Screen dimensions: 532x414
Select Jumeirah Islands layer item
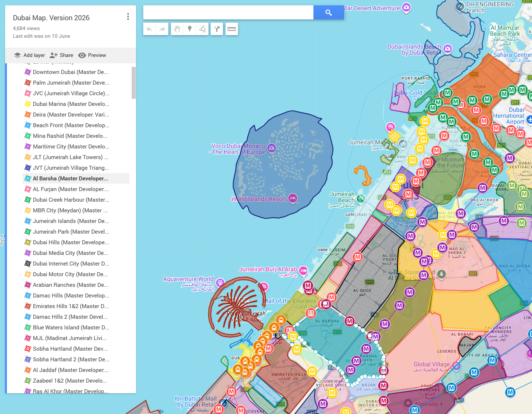(76, 221)
